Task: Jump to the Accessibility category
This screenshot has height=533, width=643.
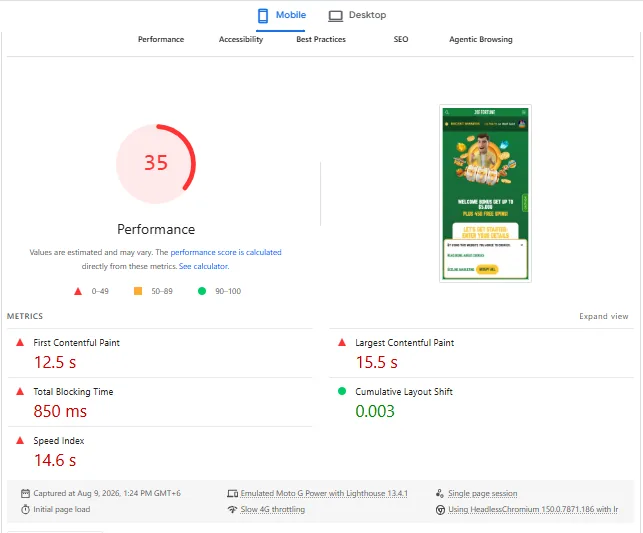Action: point(241,39)
